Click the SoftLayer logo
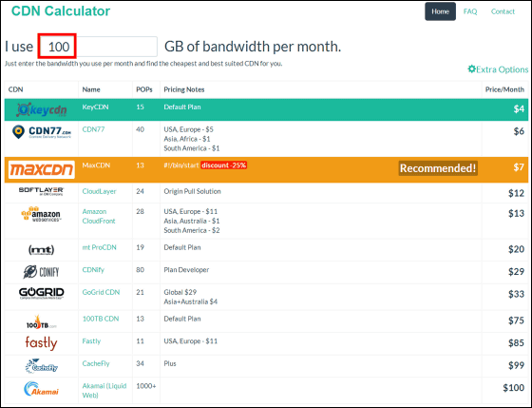This screenshot has height=408, width=532. 41,191
